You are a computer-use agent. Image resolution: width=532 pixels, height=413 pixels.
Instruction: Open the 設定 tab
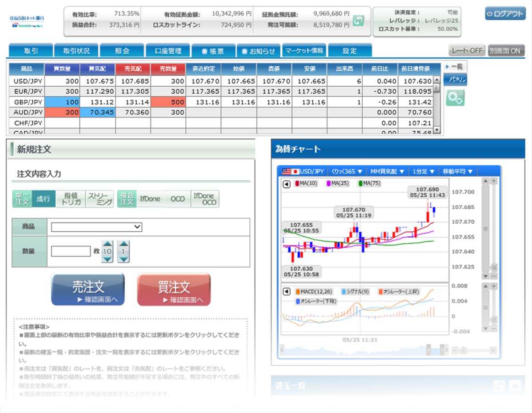click(x=350, y=50)
